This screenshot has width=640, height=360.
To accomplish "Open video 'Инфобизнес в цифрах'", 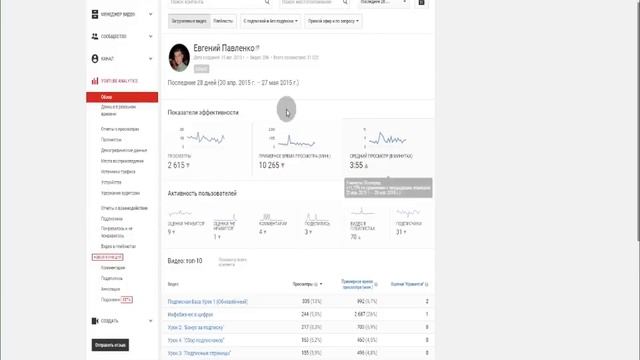I will (x=190, y=315).
